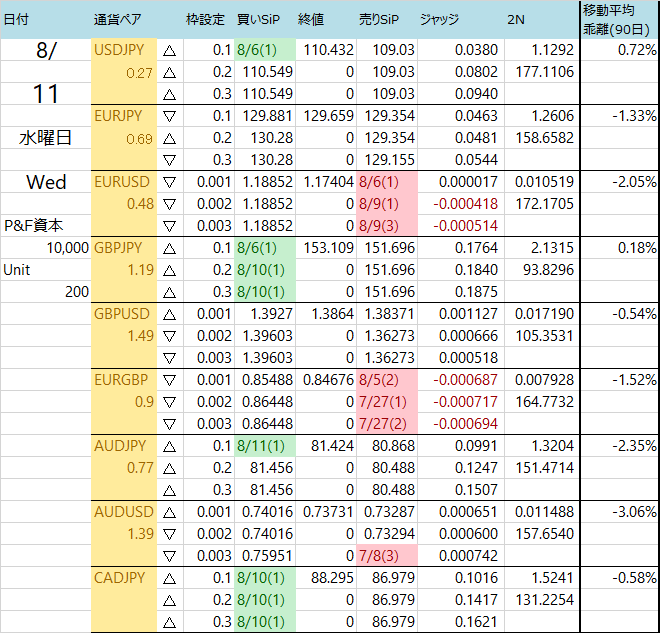The height and width of the screenshot is (633, 660).
Task: Click CADJPY closing price 88.295
Action: [x=332, y=578]
